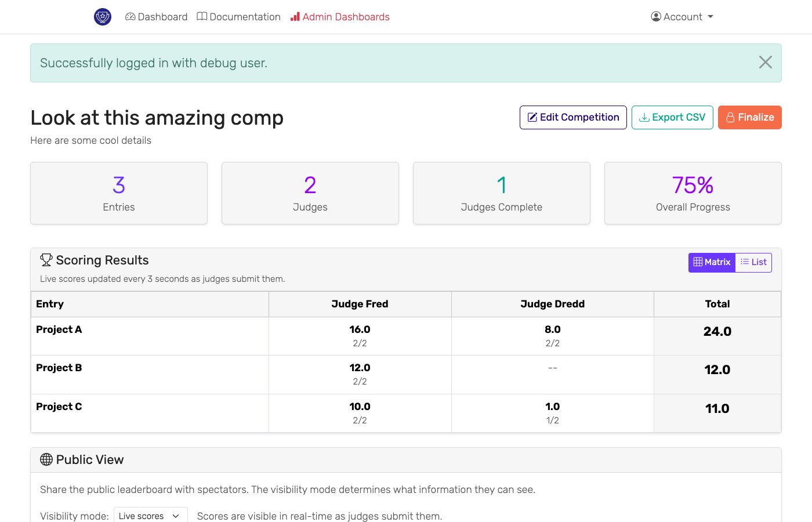The width and height of the screenshot is (812, 522).
Task: Click the red Admin Dashboards chart icon
Action: pyautogui.click(x=295, y=17)
